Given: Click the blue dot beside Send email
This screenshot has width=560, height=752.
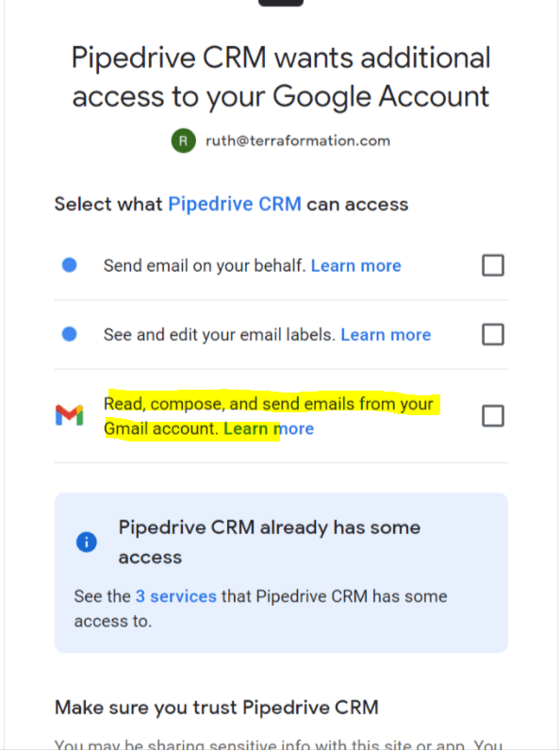Looking at the screenshot, I should point(70,265).
